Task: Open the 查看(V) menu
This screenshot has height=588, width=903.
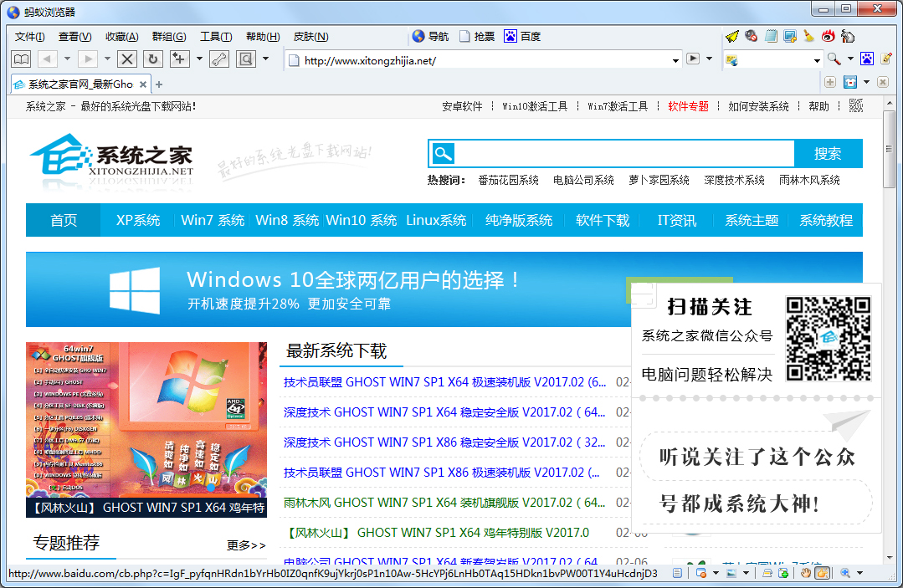Action: tap(74, 37)
